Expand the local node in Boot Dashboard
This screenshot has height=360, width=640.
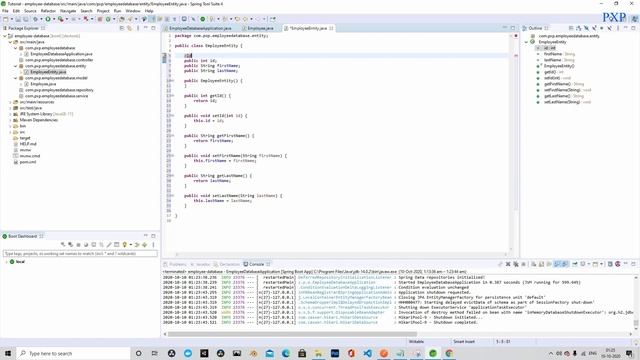(x=6, y=262)
